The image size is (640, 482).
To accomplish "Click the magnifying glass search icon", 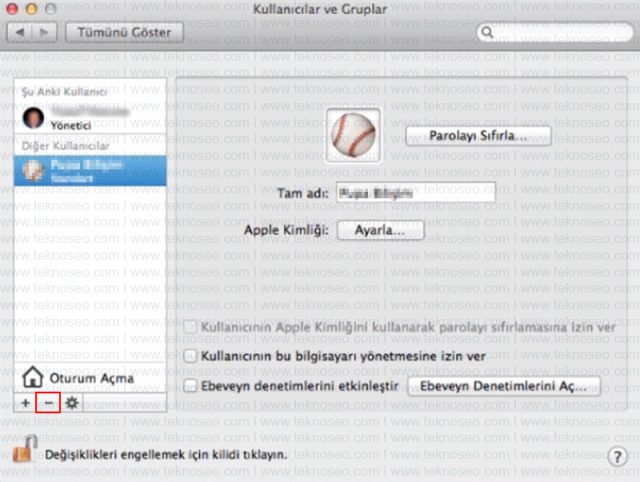I will click(487, 32).
